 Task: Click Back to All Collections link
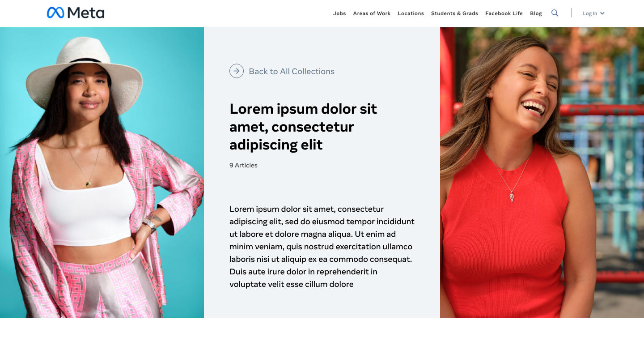click(x=292, y=71)
